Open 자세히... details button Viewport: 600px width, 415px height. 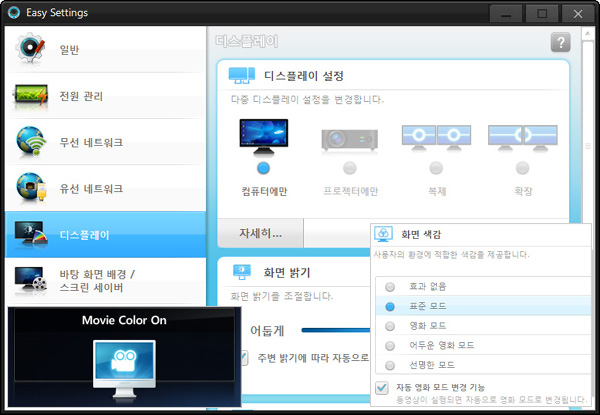[261, 233]
